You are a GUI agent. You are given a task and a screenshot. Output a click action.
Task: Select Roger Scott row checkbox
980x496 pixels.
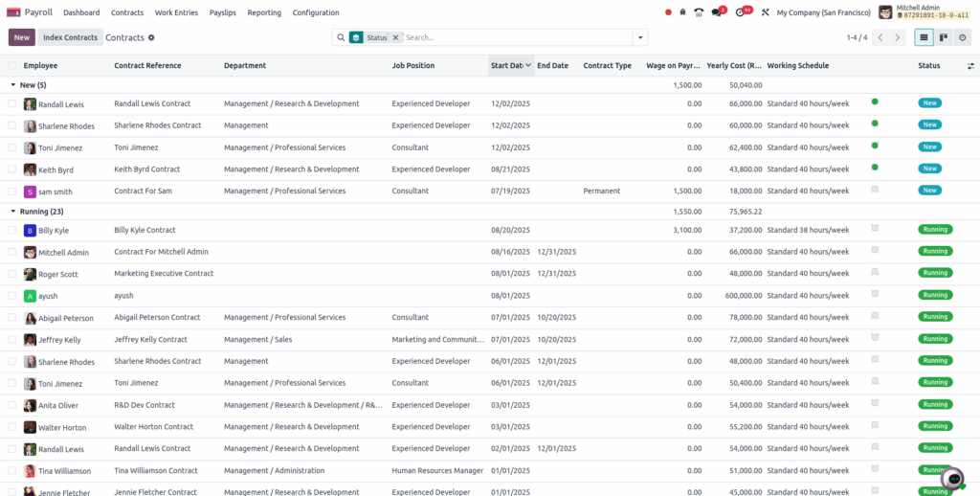pyautogui.click(x=12, y=274)
